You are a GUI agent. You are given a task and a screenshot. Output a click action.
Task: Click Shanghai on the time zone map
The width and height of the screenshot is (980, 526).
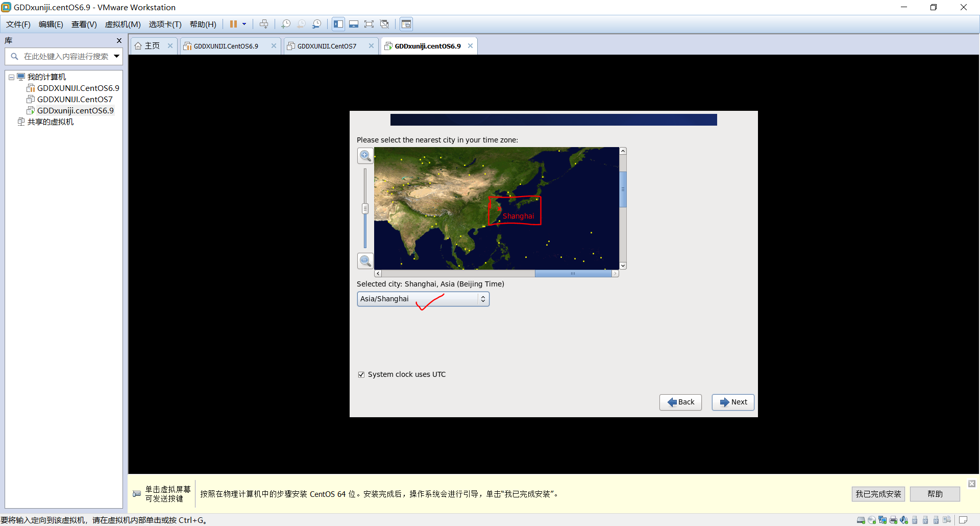tap(499, 209)
